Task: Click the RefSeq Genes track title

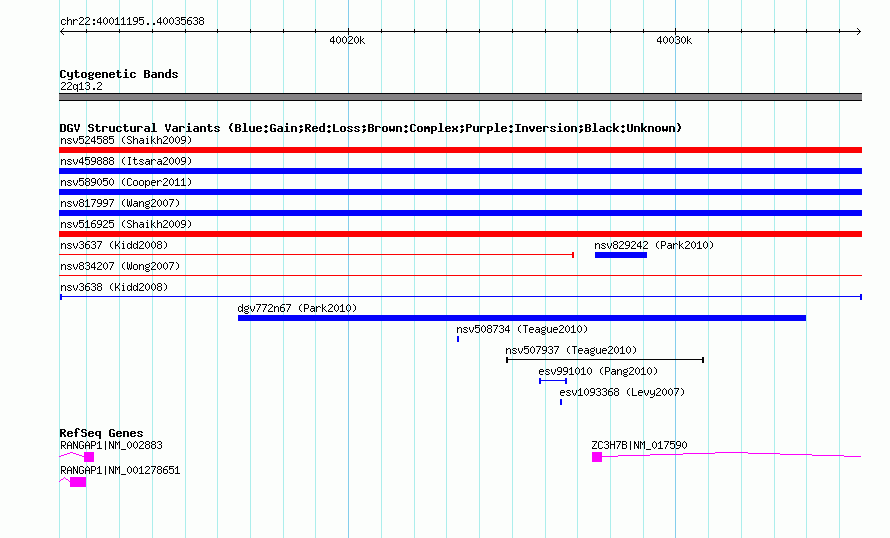Action: 101,433
